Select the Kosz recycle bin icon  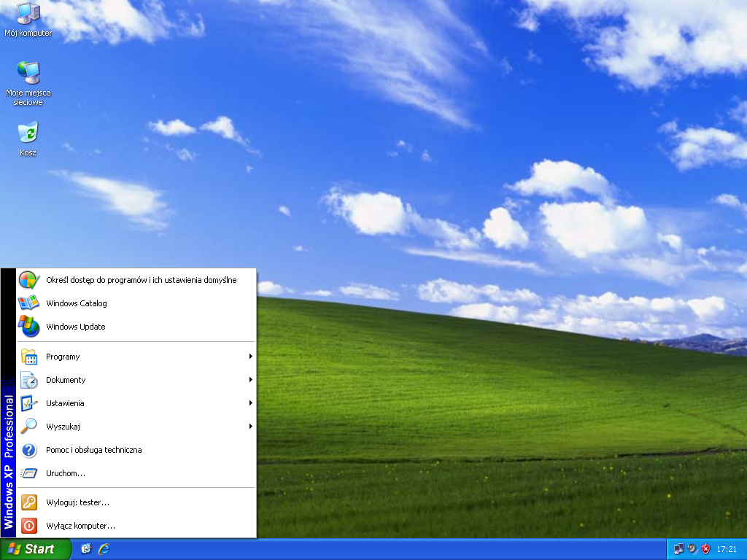coord(28,139)
